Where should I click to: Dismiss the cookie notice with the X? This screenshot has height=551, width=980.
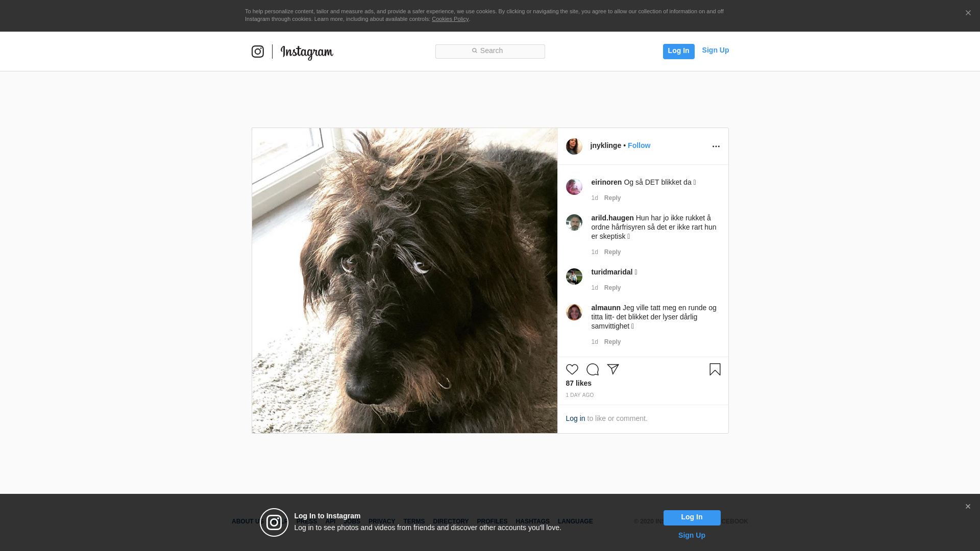pyautogui.click(x=968, y=13)
